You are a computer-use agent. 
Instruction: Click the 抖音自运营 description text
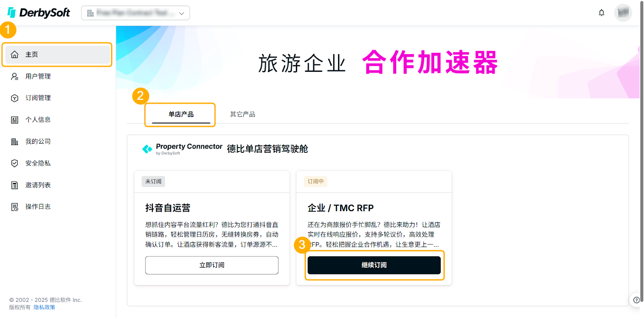(212, 235)
